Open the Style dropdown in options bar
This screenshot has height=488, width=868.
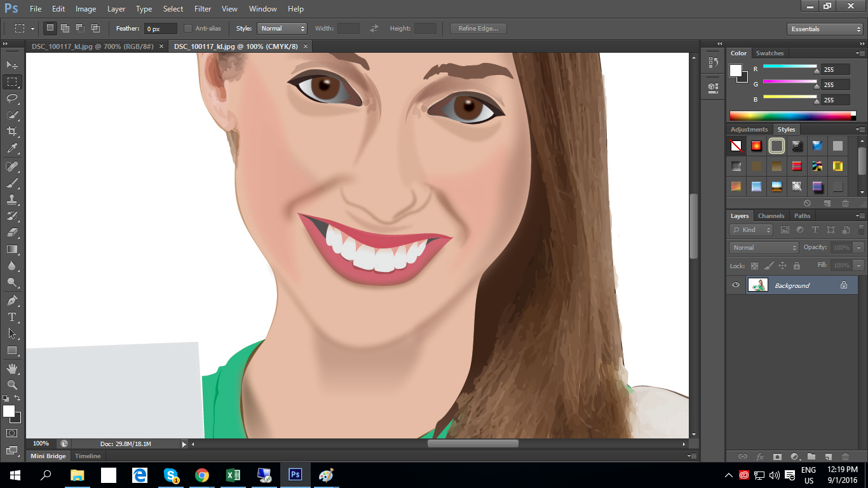[x=281, y=28]
